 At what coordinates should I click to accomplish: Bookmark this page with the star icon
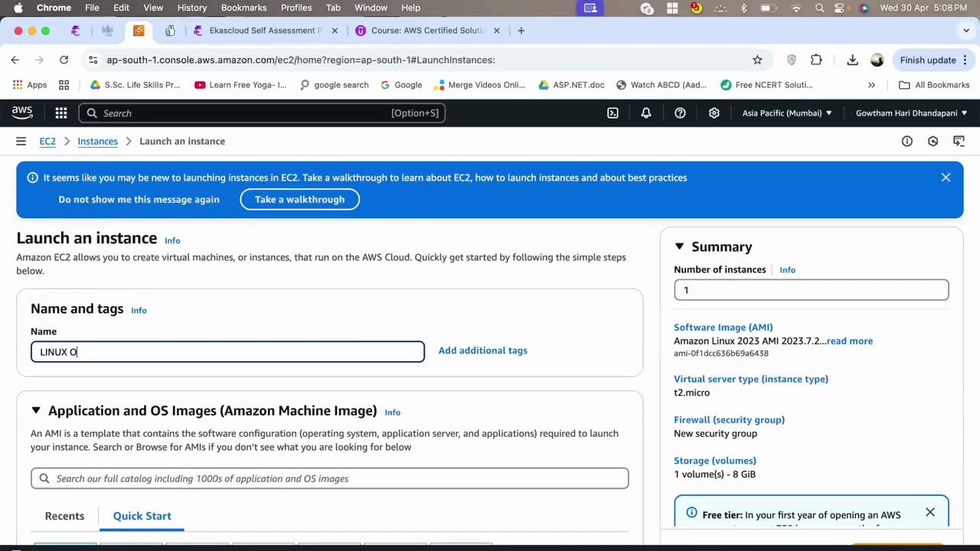coord(757,60)
